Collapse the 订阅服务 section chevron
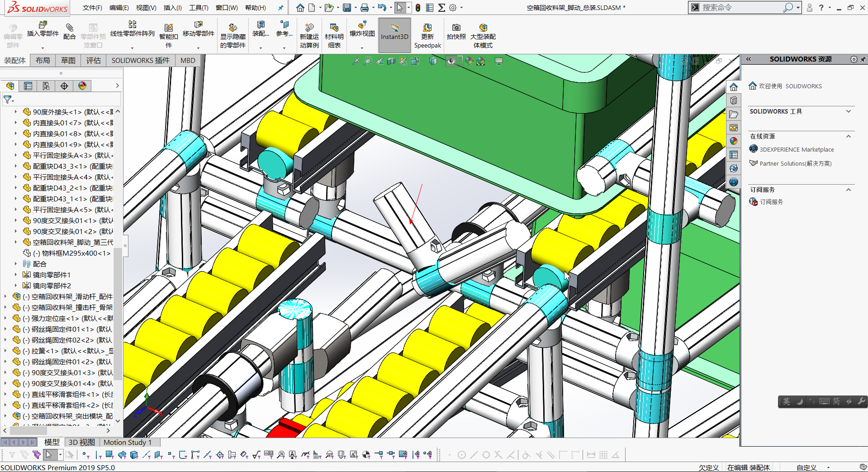Screen dimensions: 868x472 click(x=849, y=190)
